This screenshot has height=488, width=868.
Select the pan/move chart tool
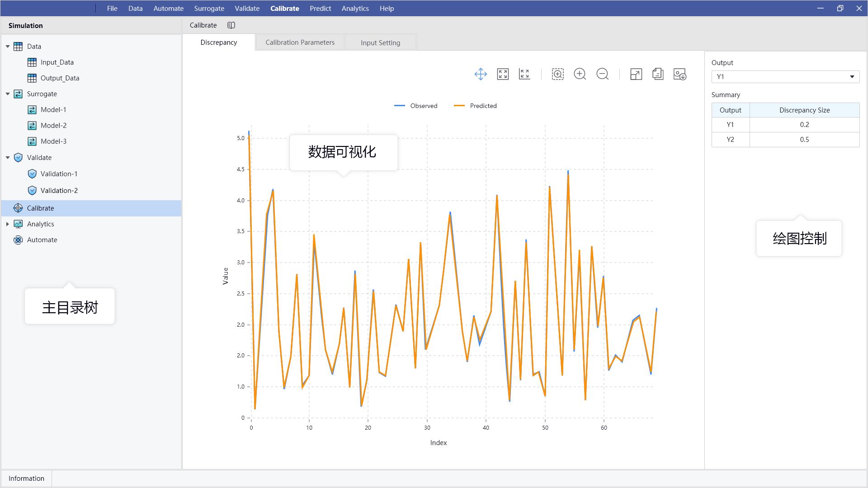[481, 74]
